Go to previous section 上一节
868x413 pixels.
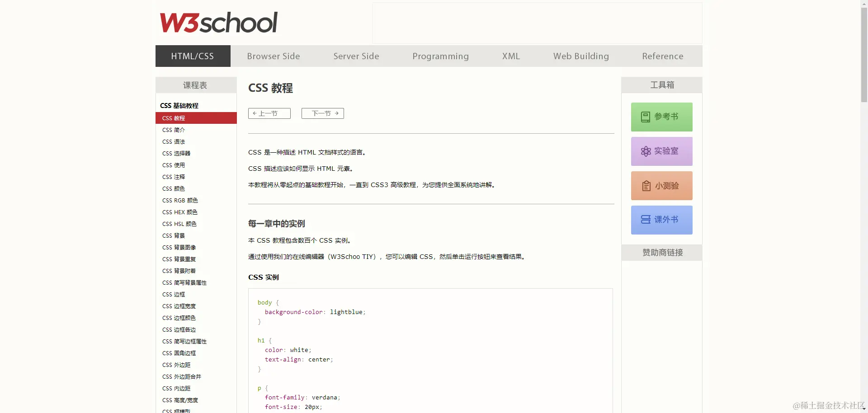point(269,113)
